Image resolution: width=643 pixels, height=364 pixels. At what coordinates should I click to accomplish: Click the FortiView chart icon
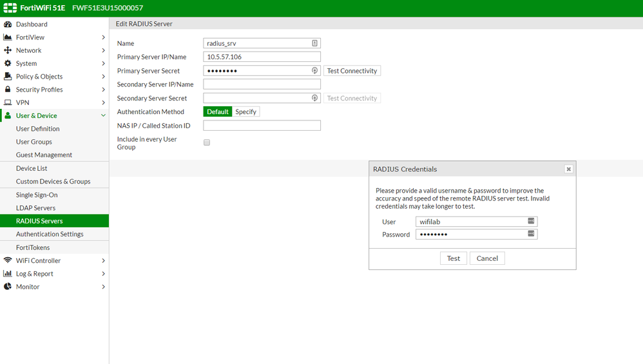7,37
